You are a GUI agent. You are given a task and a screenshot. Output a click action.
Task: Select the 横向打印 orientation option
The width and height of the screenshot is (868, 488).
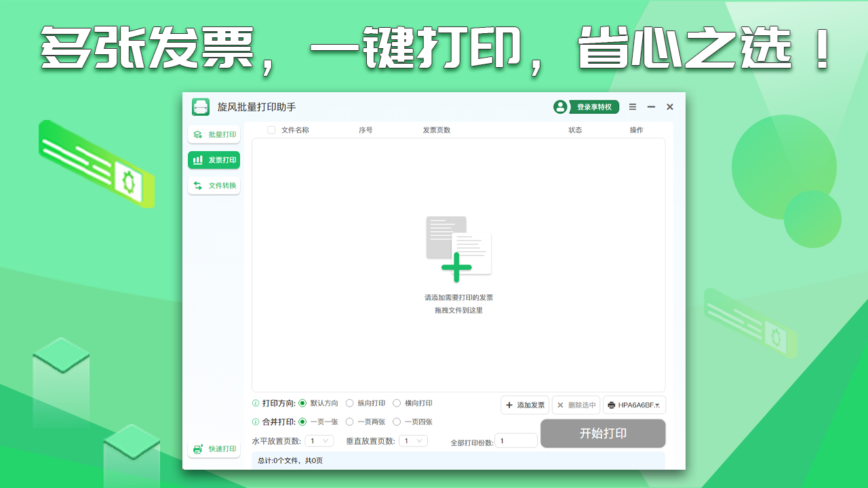point(396,403)
